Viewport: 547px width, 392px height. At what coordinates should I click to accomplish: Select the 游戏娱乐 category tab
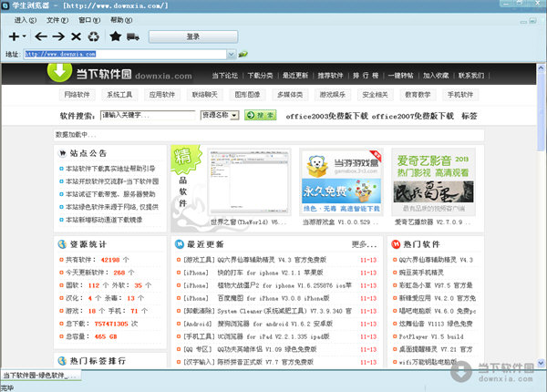pyautogui.click(x=333, y=95)
